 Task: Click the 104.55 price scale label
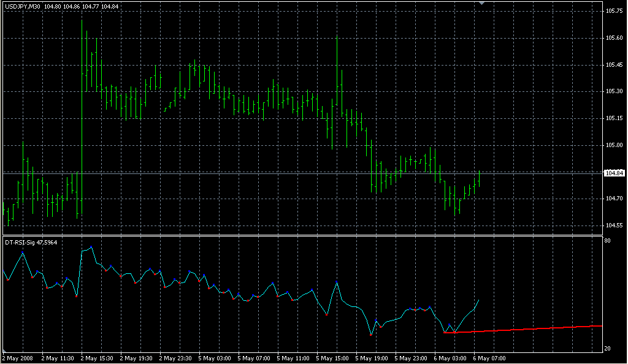(614, 226)
